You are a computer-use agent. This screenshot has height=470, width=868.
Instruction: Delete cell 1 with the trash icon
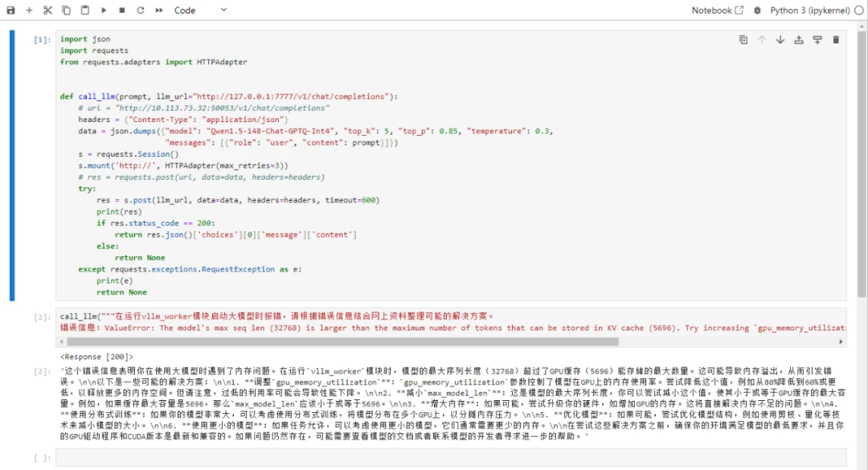pos(836,40)
